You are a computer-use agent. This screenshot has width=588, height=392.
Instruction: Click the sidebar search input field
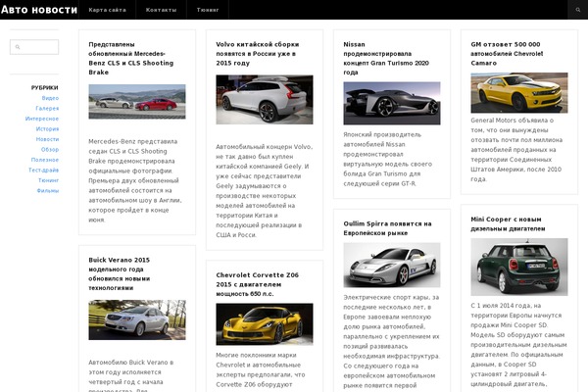tap(34, 47)
